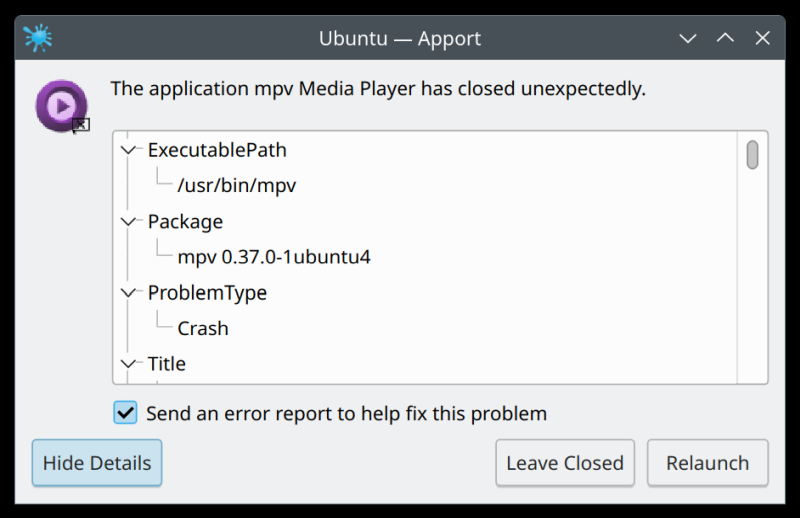Screen dimensions: 800x518
Task: Click the small crash badge on mpv icon
Action: pos(81,125)
